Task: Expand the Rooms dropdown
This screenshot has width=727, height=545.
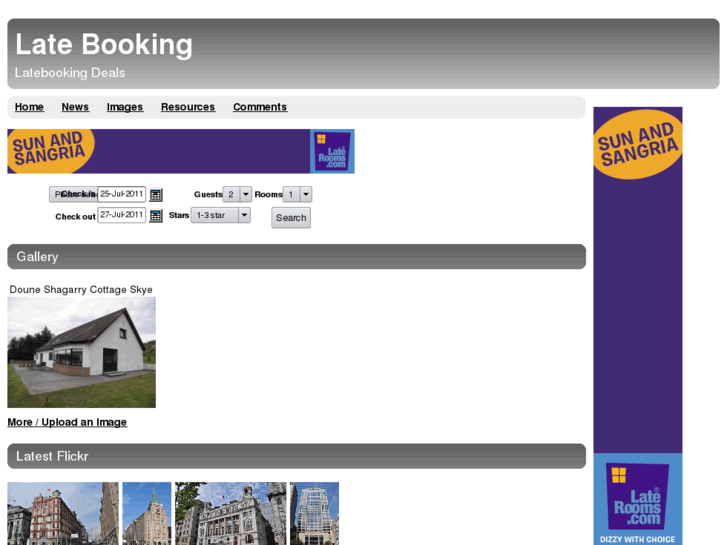Action: coord(297,194)
